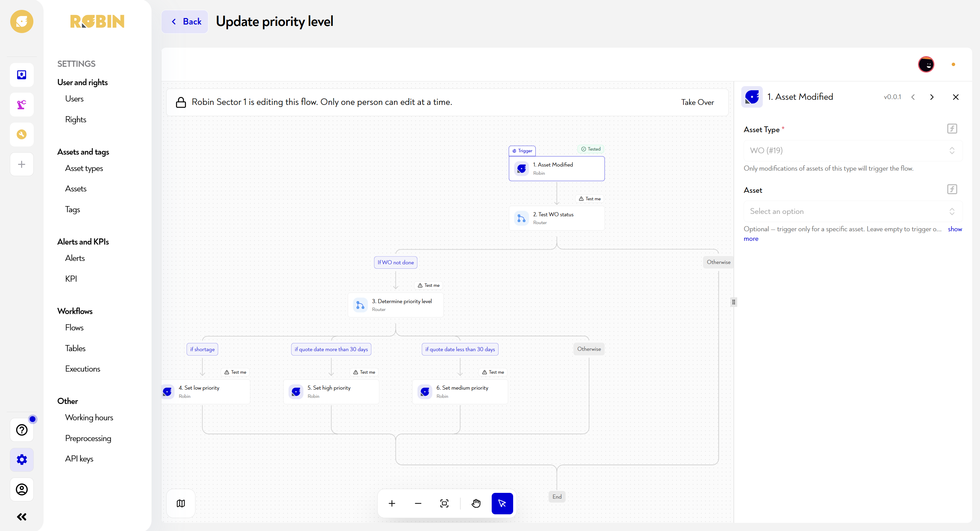Image resolution: width=980 pixels, height=531 pixels.
Task: Collapse the sidebar with double chevron
Action: click(22, 517)
